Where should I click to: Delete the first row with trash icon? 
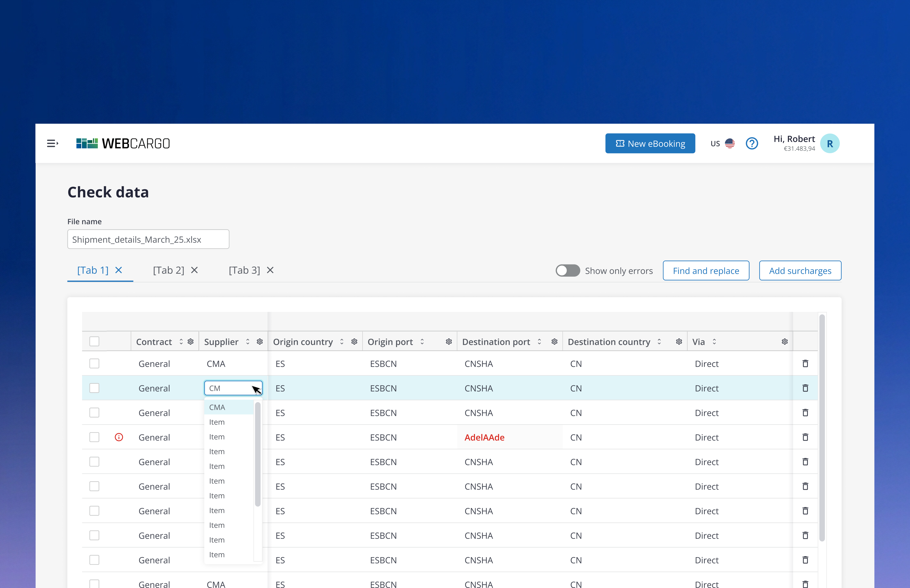[805, 363]
